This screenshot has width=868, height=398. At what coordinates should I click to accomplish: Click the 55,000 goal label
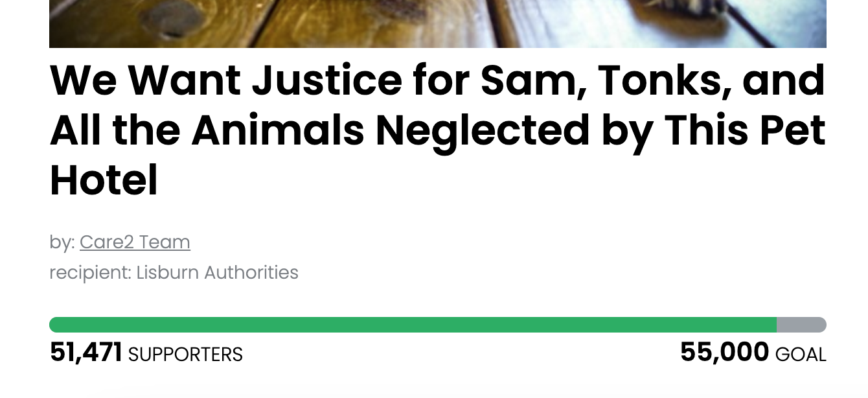click(724, 352)
